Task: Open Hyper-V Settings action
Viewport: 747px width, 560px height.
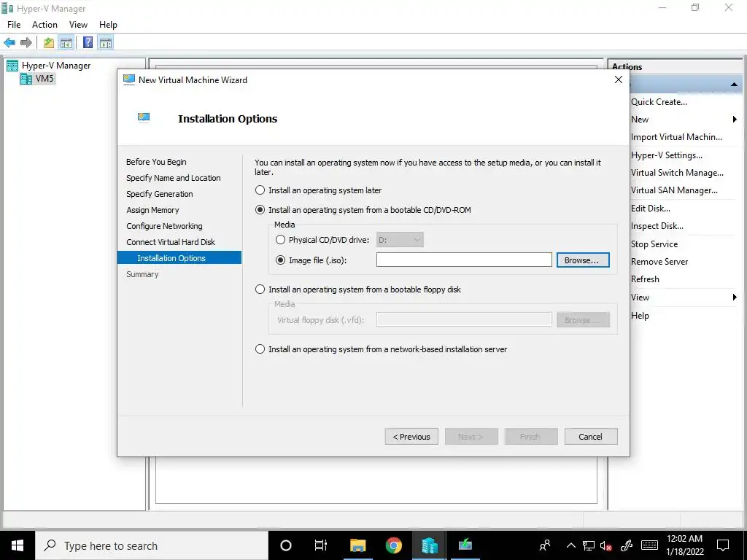Action: click(667, 155)
